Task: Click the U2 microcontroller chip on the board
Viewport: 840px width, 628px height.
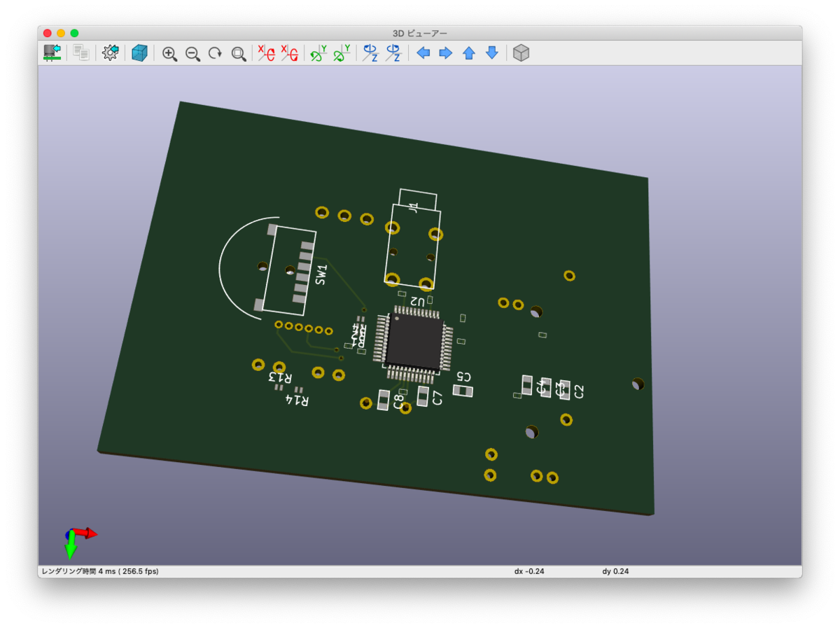Action: (414, 343)
